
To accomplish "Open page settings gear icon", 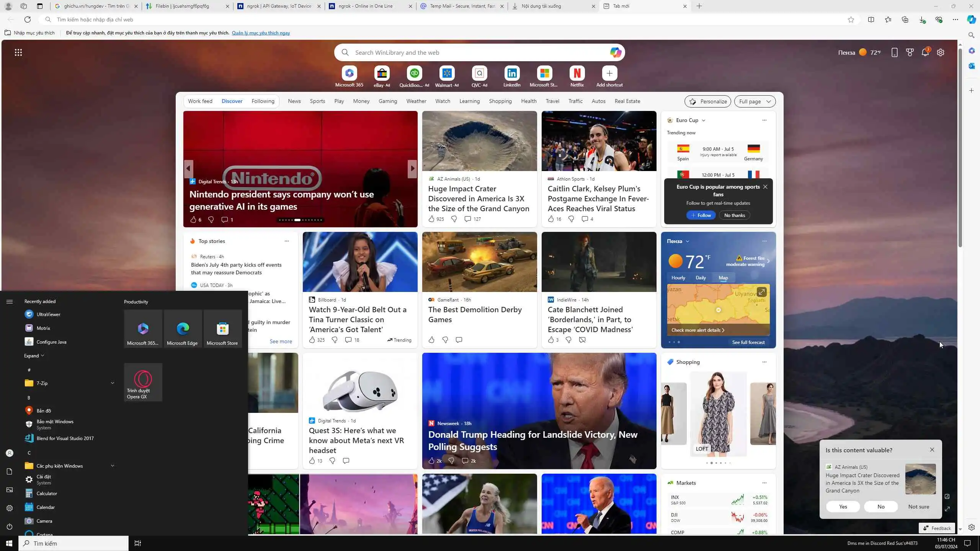I will click(941, 52).
